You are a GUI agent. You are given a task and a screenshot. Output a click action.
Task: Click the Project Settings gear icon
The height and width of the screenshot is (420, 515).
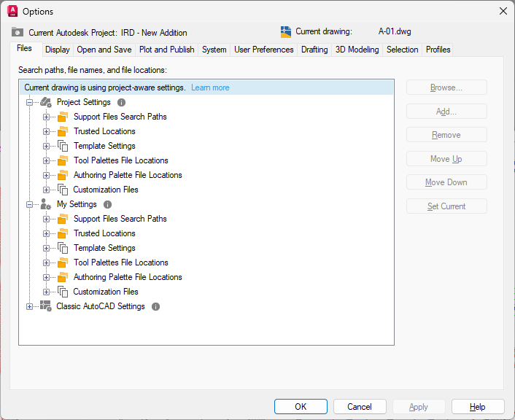[x=46, y=102]
